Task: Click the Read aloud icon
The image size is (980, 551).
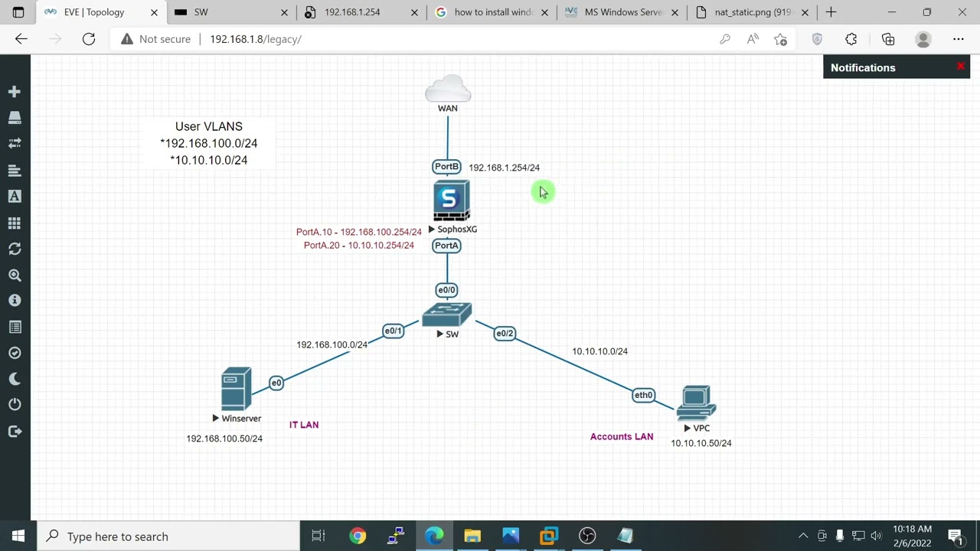Action: (753, 39)
